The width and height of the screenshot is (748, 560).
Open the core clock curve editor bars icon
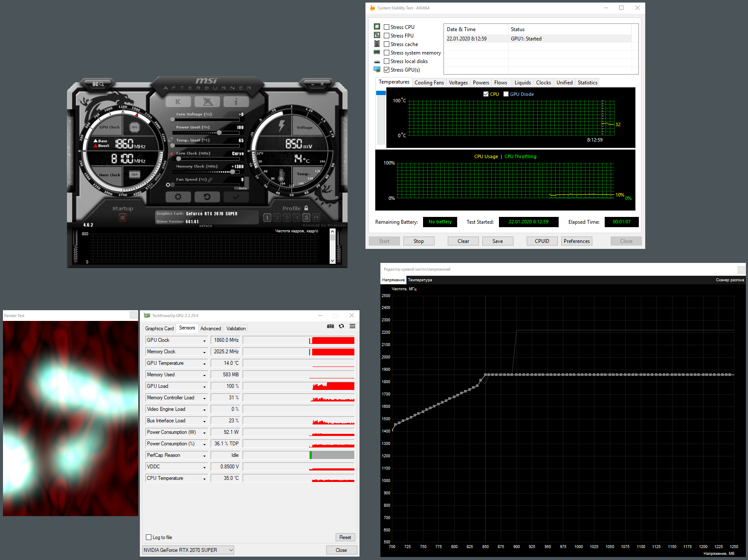[171, 153]
